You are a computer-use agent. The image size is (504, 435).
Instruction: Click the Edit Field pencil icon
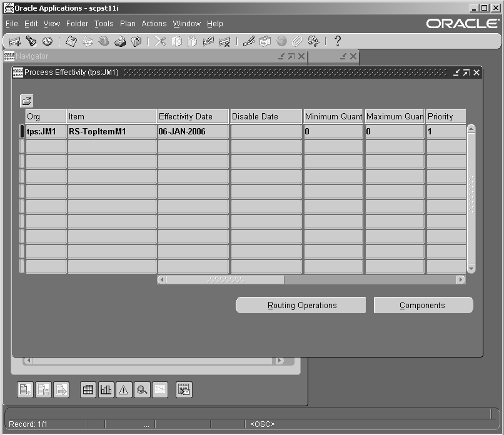248,41
